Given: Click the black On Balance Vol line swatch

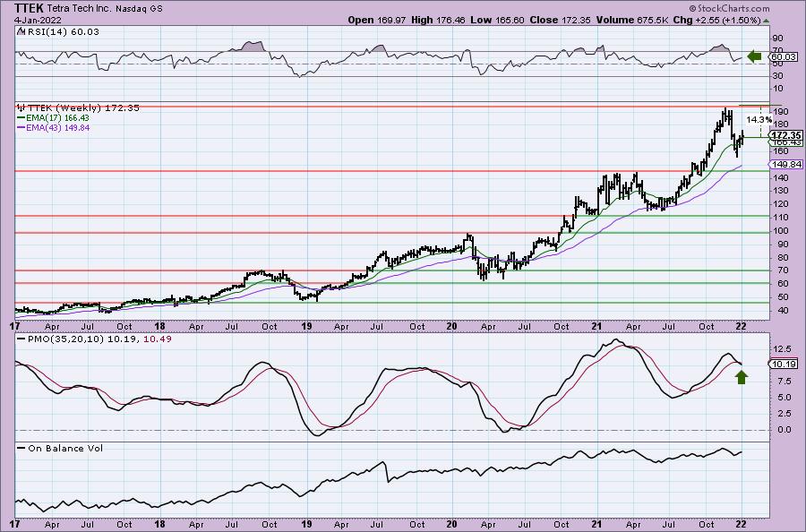Looking at the screenshot, I should (21, 448).
